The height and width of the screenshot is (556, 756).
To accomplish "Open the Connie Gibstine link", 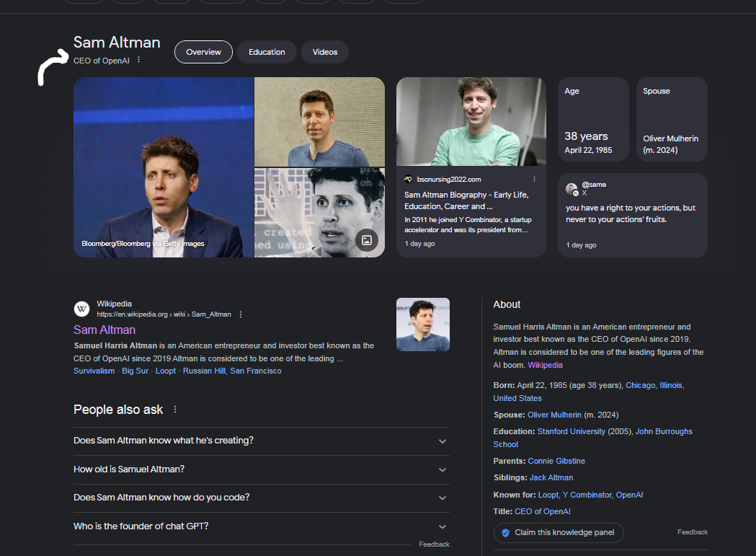I will click(556, 461).
